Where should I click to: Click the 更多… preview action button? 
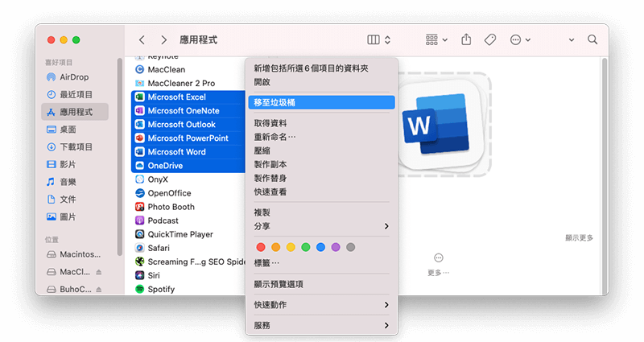coord(439,264)
